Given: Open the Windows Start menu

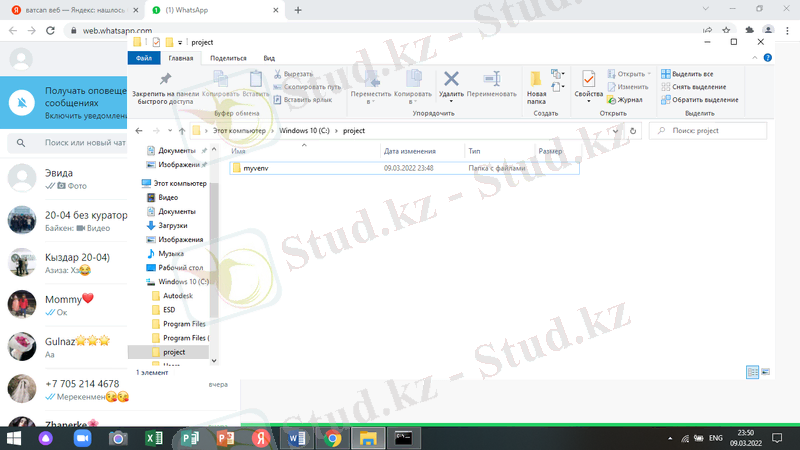Looking at the screenshot, I should click(14, 438).
